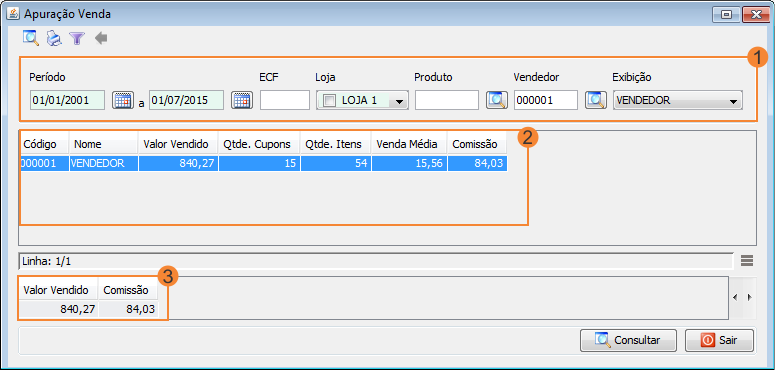The image size is (775, 370).
Task: Open the Exibição VENDEDOR dropdown
Action: (678, 100)
